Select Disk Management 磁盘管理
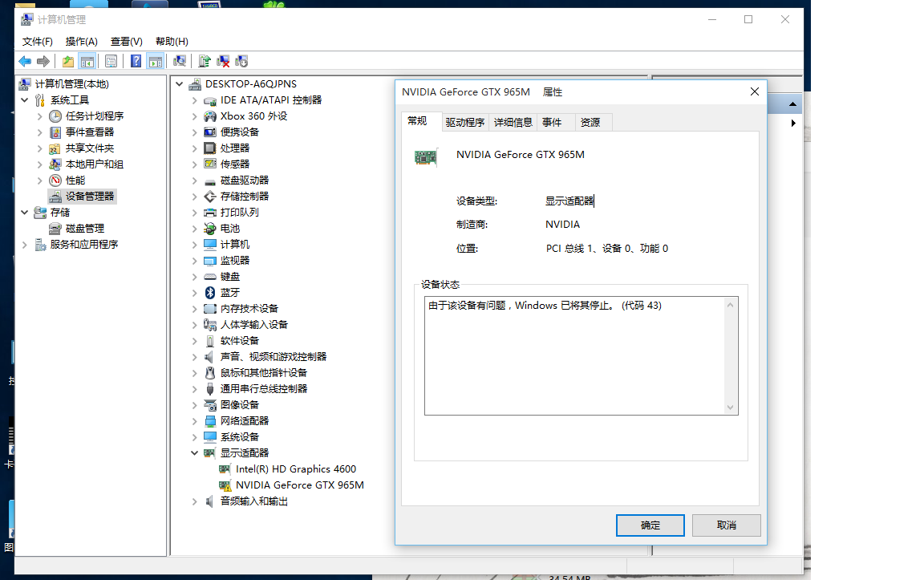924x580 pixels. pos(85,228)
